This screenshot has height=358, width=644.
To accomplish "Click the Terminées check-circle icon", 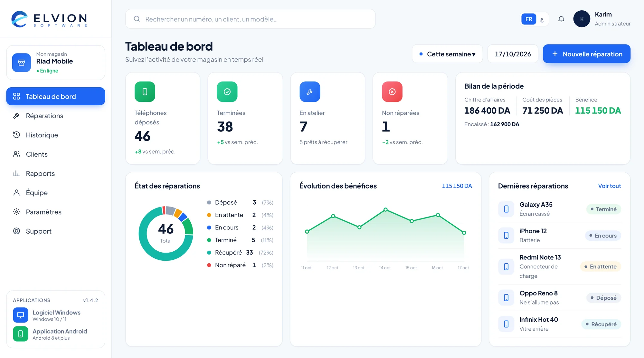I will [227, 92].
